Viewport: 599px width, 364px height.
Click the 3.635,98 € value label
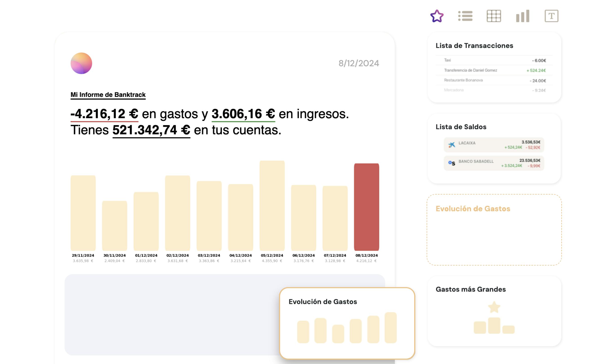[83, 261]
